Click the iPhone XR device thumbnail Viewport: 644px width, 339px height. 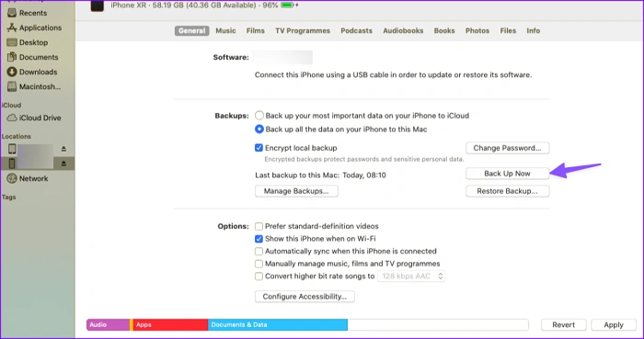[97, 6]
